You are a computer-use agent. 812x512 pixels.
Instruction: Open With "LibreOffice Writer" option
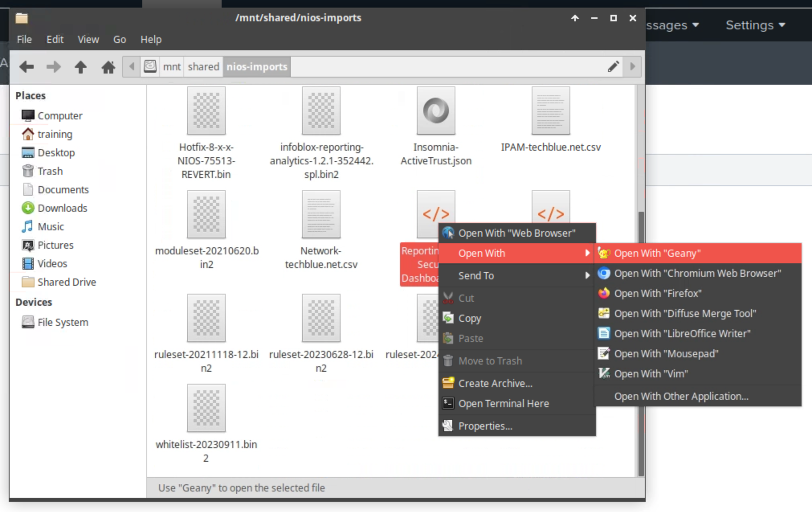tap(682, 334)
